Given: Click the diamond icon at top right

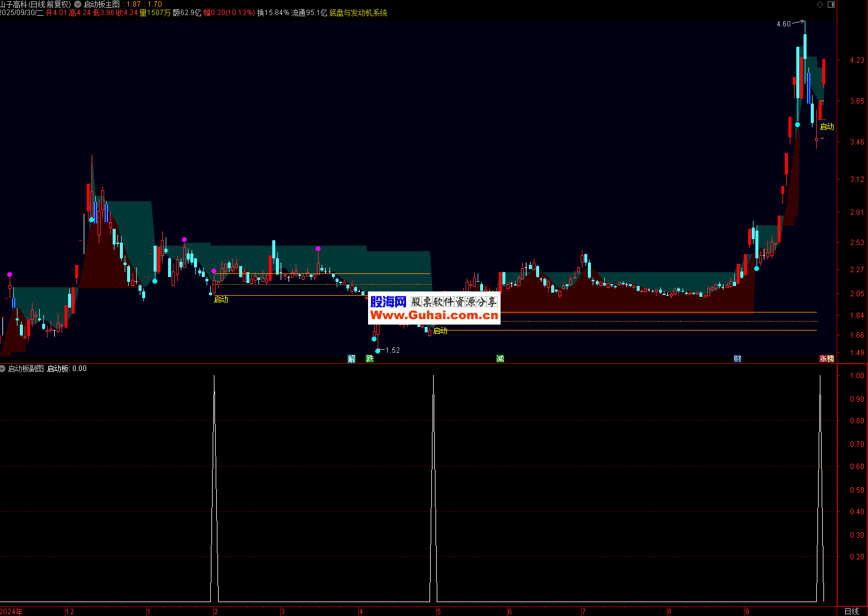Looking at the screenshot, I should (x=820, y=4).
